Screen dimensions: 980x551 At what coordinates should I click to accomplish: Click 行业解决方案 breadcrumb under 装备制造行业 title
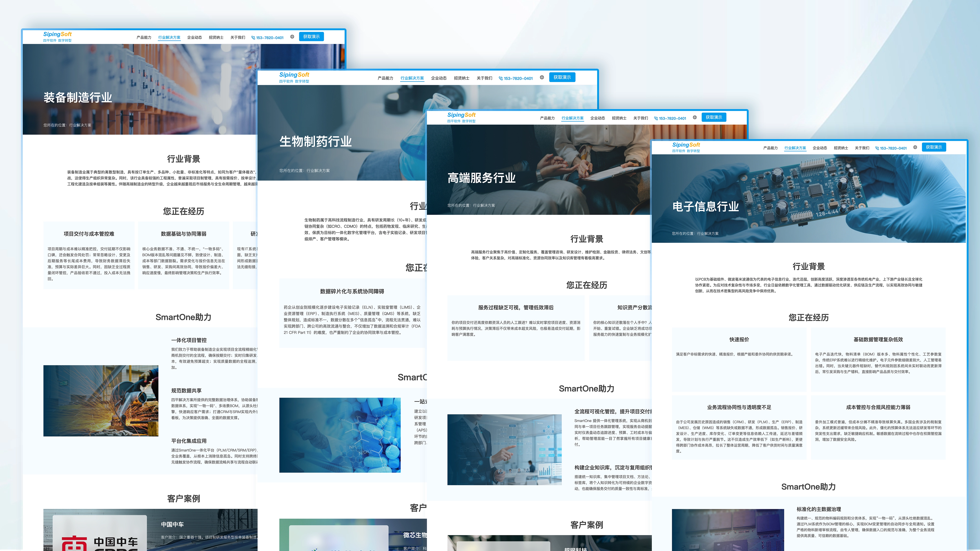pyautogui.click(x=80, y=125)
